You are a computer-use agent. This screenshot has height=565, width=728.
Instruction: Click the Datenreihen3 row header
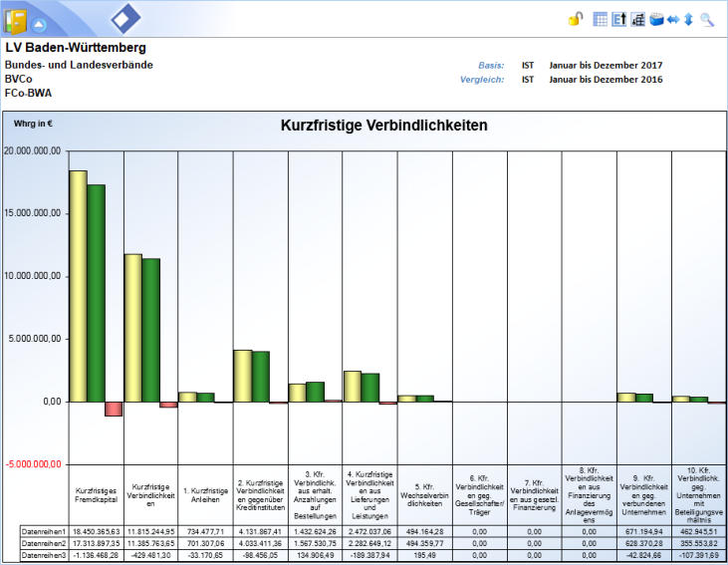click(44, 555)
